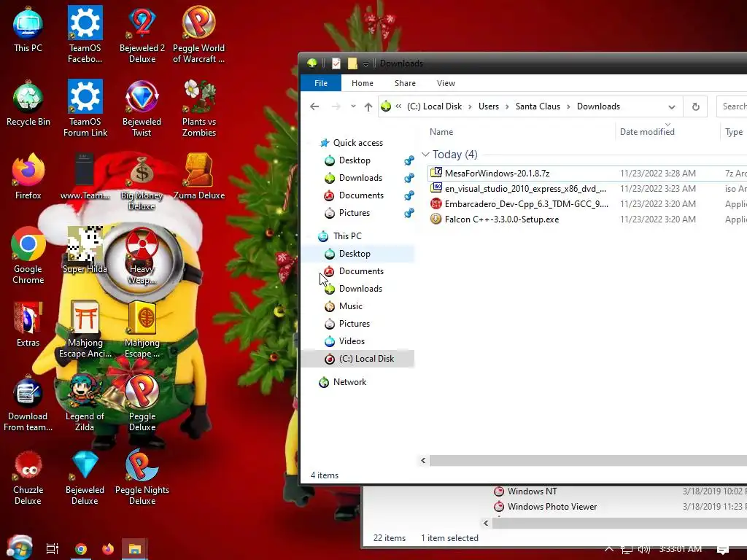Screen dimensions: 747x560
Task: Open Firefox from the taskbar
Action: (108, 549)
